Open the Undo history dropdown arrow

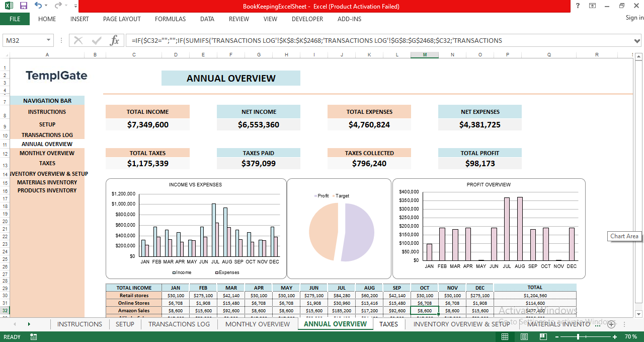(46, 6)
